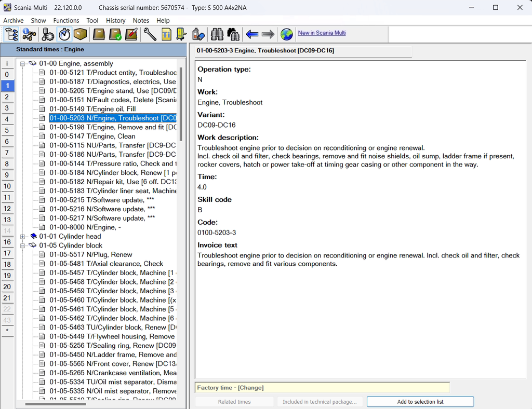Click the open book icon beside 01-00 Engine, assembly
The image size is (532, 409).
(x=33, y=63)
